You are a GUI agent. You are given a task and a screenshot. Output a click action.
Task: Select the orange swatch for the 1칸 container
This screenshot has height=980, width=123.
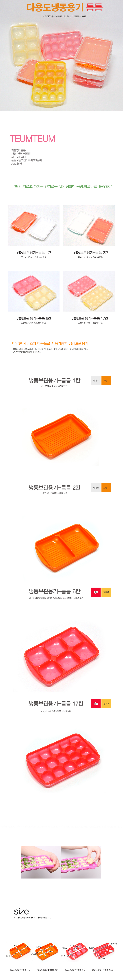pyautogui.click(x=106, y=380)
